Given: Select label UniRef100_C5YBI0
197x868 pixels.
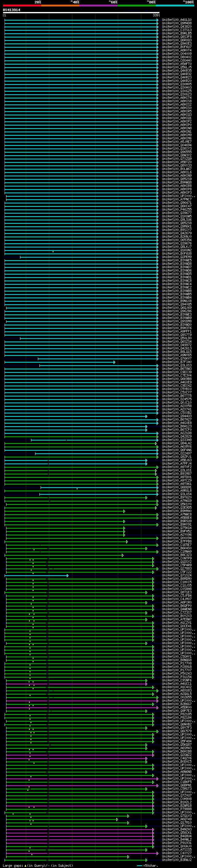Looking at the screenshot, I should (177, 389).
